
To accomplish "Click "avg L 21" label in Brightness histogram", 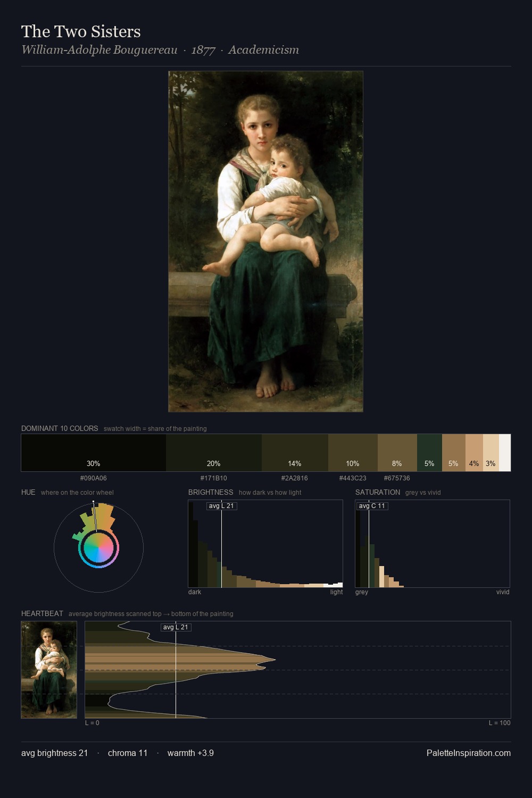I will point(221,506).
